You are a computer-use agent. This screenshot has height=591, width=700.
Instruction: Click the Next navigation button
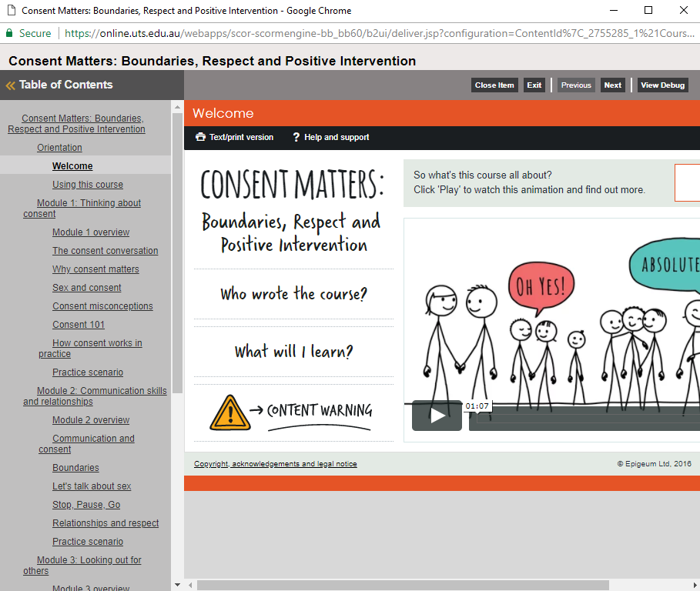[x=612, y=85]
